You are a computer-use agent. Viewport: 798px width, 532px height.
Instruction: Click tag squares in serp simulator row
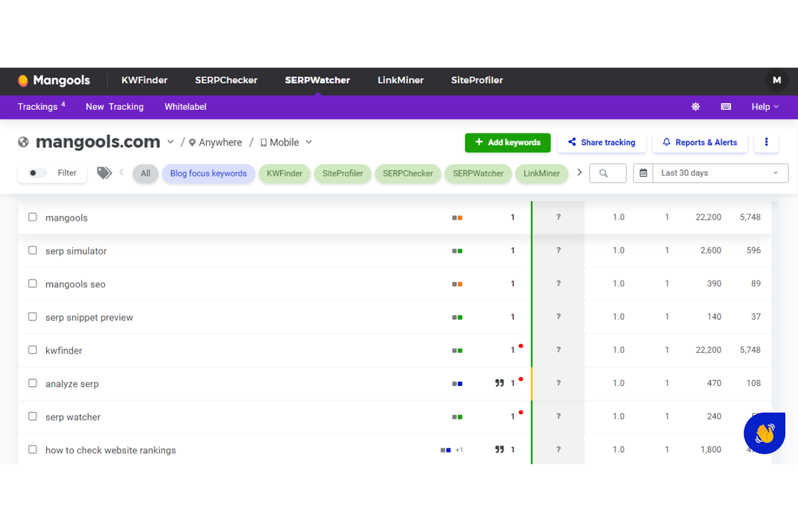pos(457,251)
